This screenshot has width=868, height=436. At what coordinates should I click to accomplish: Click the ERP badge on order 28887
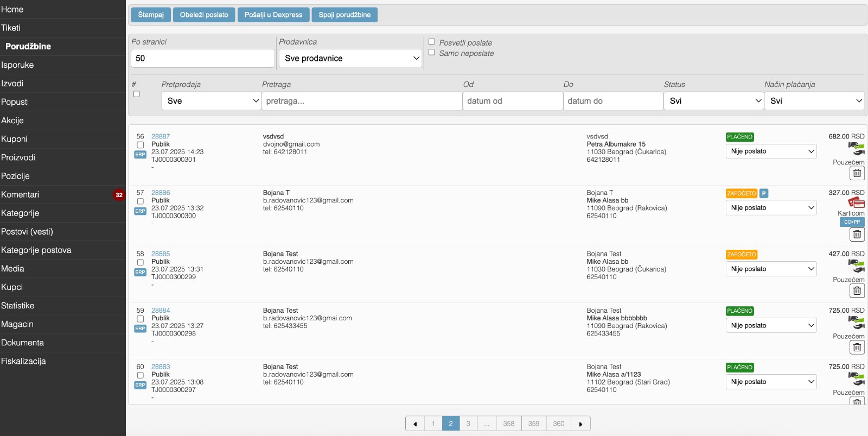point(140,155)
